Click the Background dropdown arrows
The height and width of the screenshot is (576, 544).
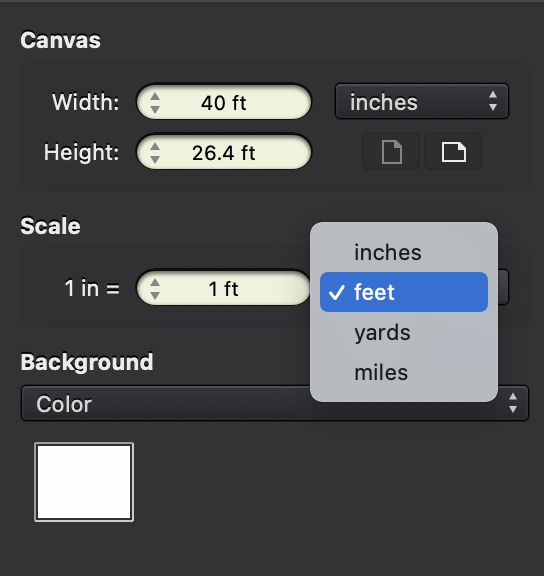coord(513,403)
